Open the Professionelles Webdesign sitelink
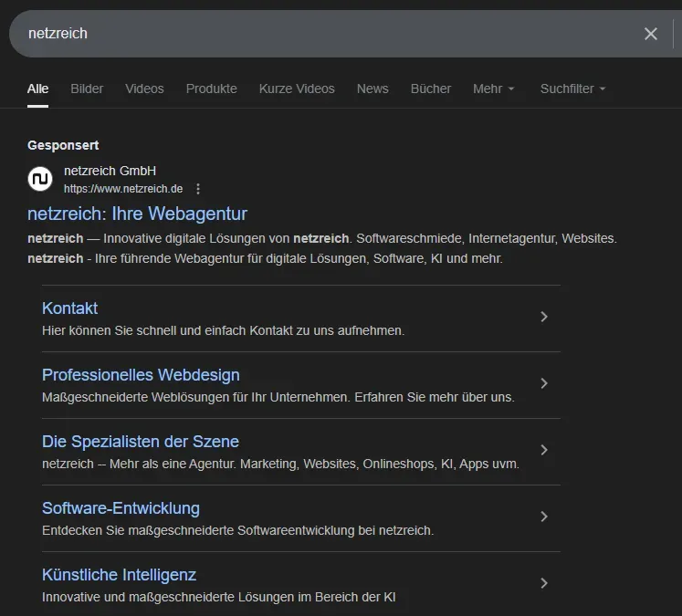The height and width of the screenshot is (616, 682). click(141, 375)
